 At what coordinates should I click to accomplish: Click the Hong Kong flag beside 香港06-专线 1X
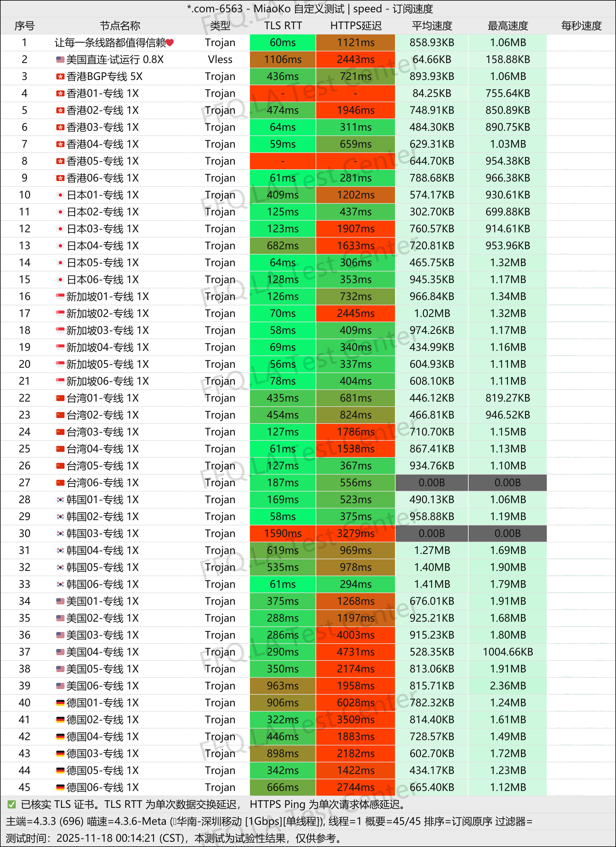[x=60, y=178]
